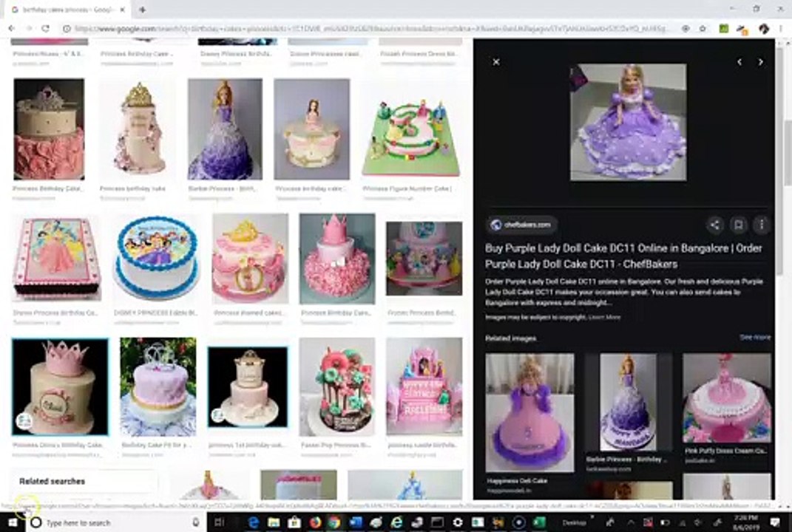
Task: Open the notification center icon
Action: (776, 522)
